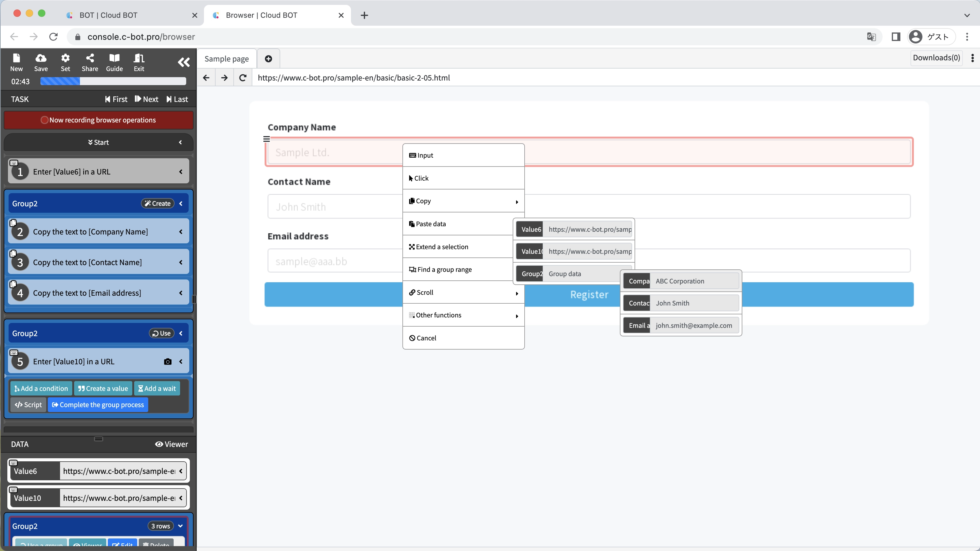The image size is (980, 551).
Task: Click the timer progress bar
Action: [113, 81]
